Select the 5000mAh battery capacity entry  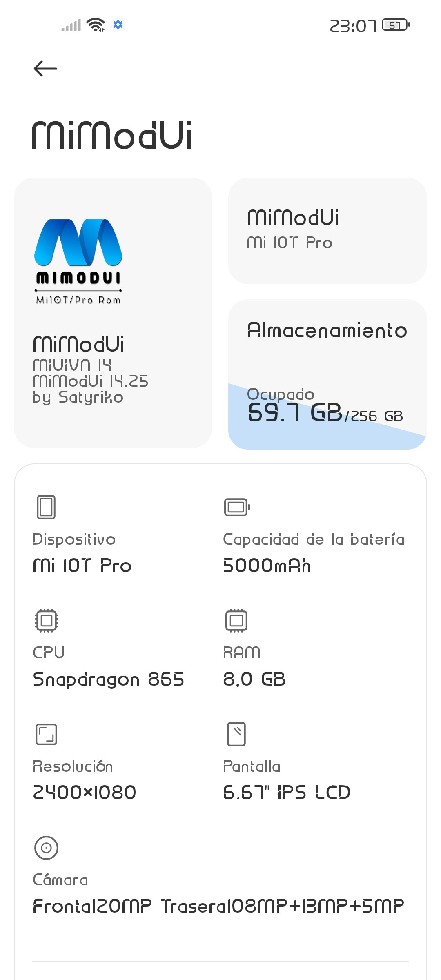tap(267, 566)
